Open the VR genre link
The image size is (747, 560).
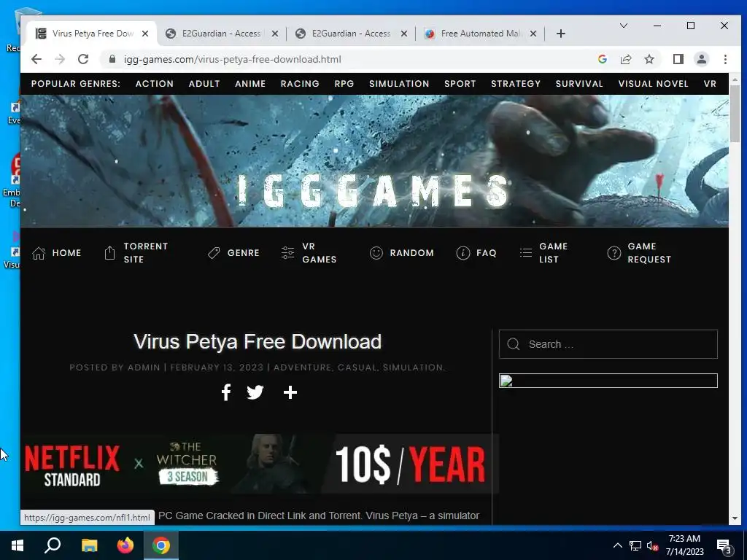coord(710,84)
